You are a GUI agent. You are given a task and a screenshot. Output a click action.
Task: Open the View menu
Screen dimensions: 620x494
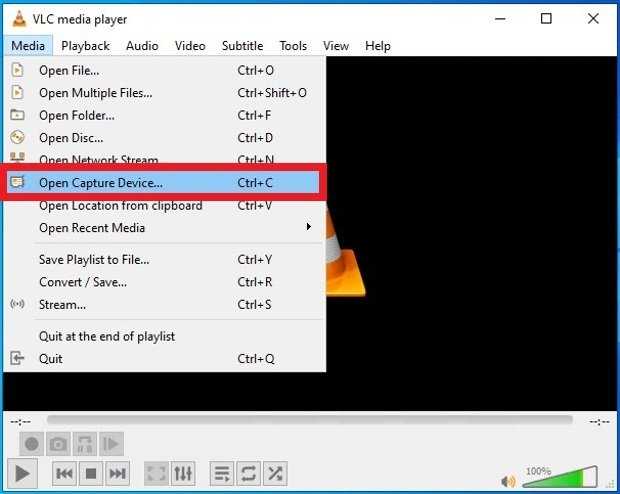tap(336, 46)
